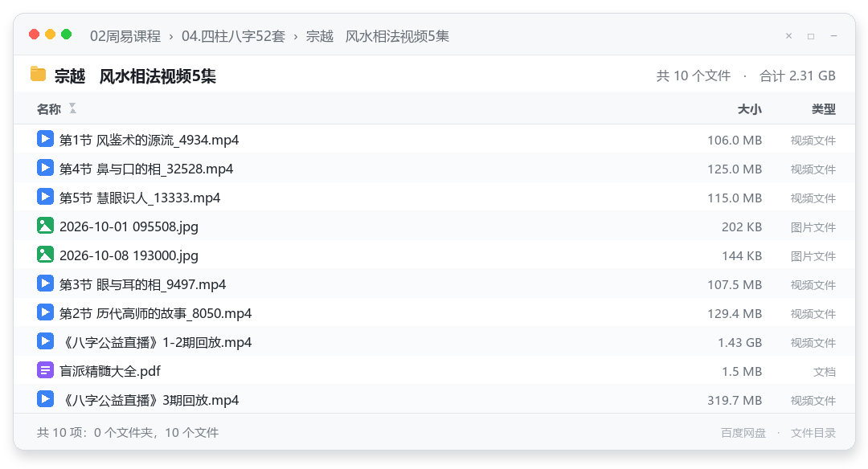Click video icon for 《八字公益直播》3期回放.mp4
This screenshot has height=469, width=868.
click(x=45, y=399)
